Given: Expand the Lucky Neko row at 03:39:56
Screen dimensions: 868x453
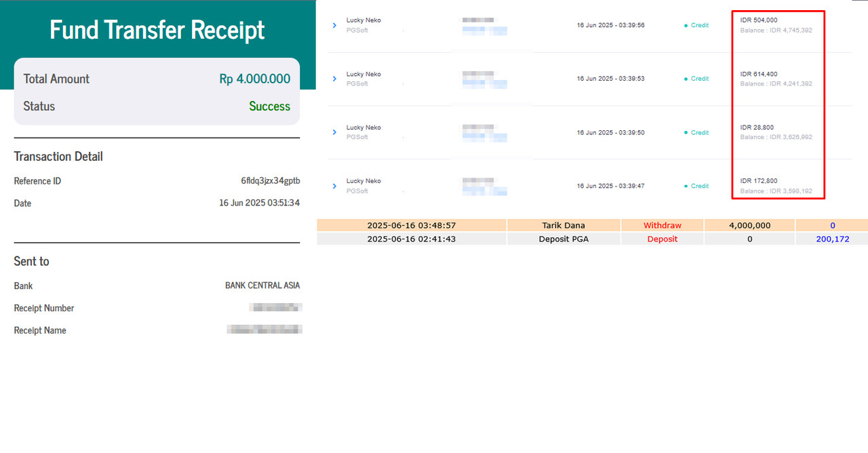Looking at the screenshot, I should click(x=334, y=25).
